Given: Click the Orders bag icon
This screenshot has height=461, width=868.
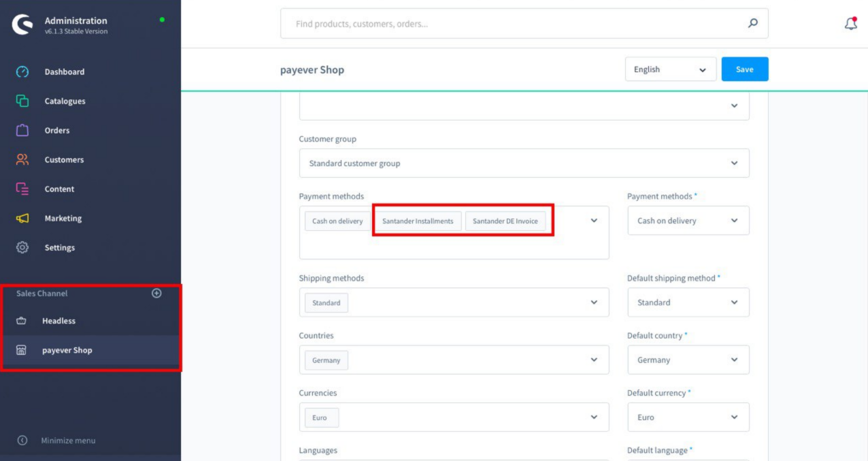Looking at the screenshot, I should coord(22,130).
